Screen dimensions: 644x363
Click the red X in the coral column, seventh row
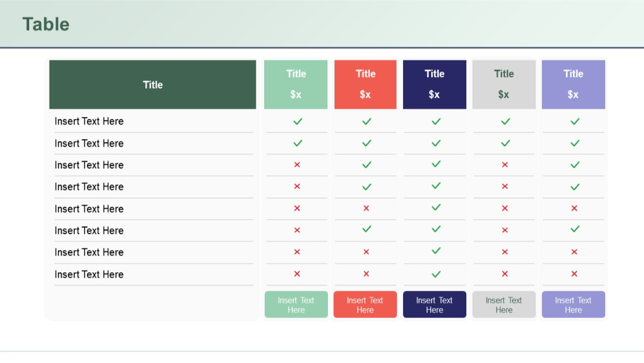click(x=366, y=252)
